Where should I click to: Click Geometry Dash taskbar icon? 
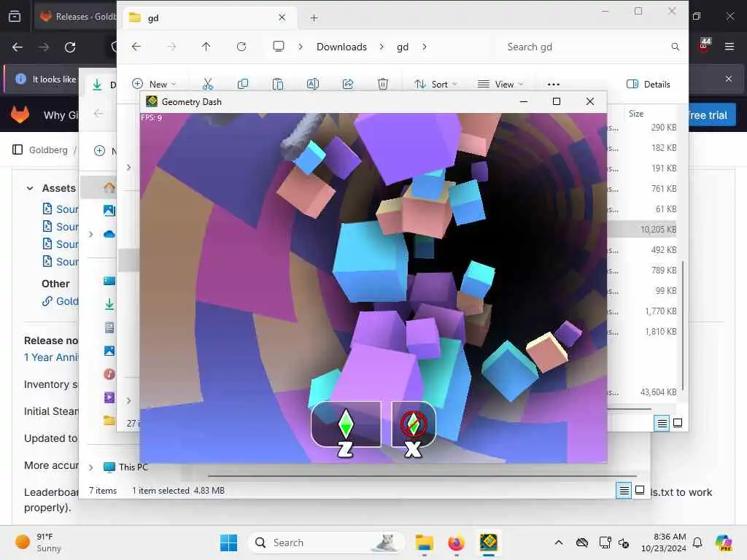[488, 542]
